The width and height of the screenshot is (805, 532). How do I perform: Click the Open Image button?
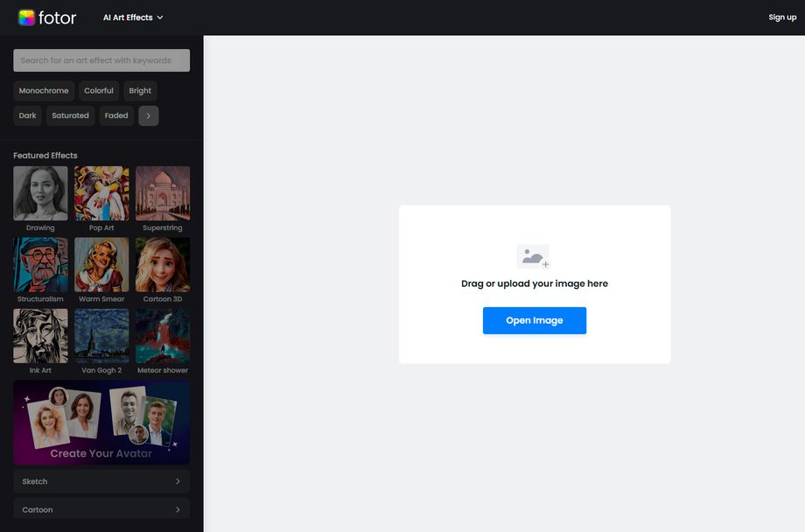click(x=534, y=320)
